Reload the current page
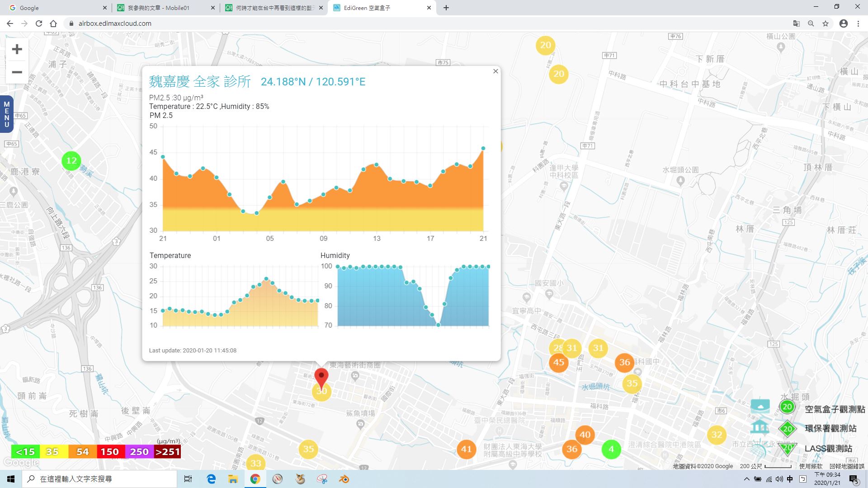The image size is (868, 488). point(39,23)
